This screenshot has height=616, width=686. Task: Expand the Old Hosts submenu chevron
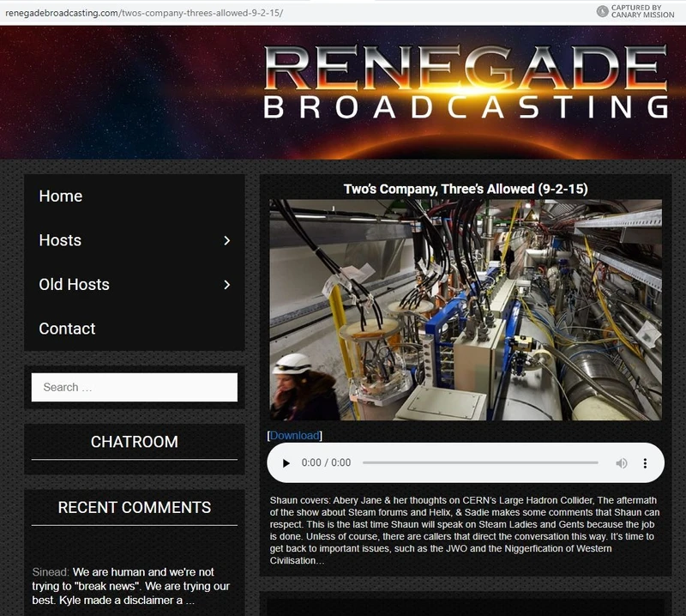(228, 284)
